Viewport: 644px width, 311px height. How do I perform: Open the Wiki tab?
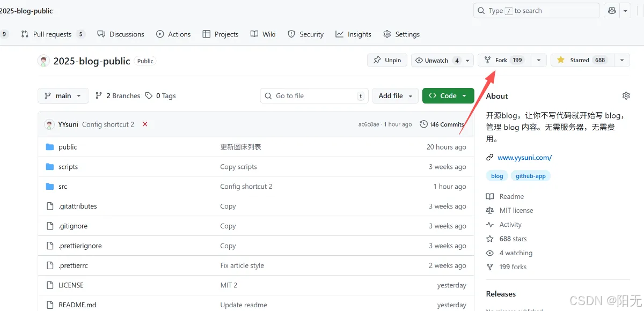pyautogui.click(x=263, y=34)
